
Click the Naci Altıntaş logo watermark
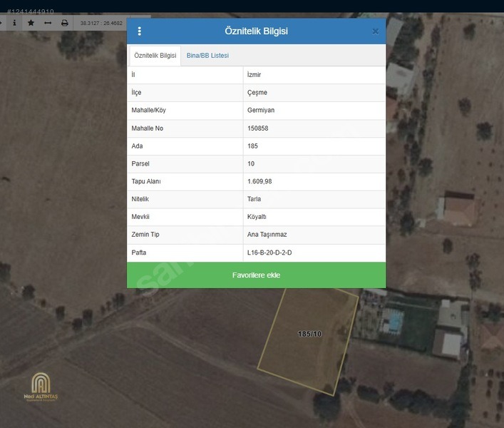41,387
